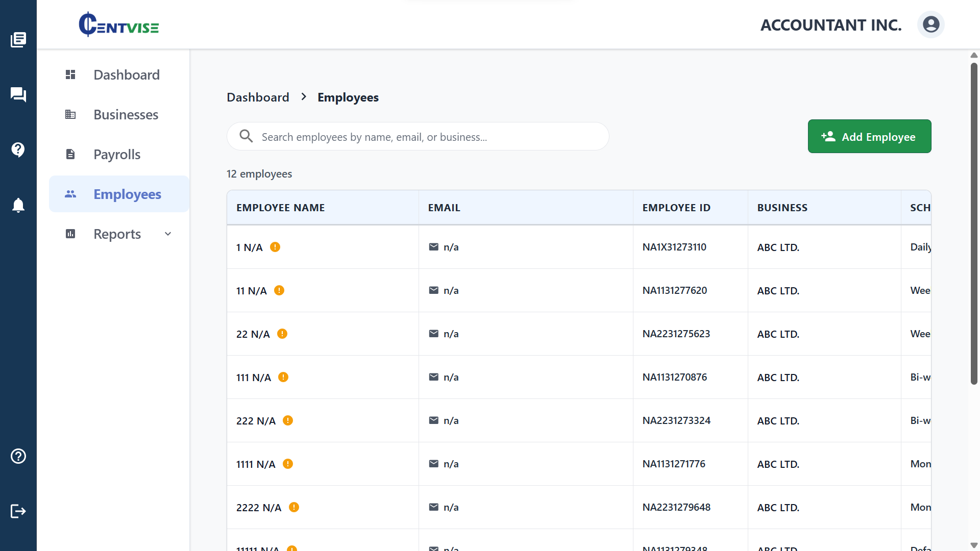Expand the Reports submenu chevron
This screenshot has height=551, width=980.
tap(168, 234)
